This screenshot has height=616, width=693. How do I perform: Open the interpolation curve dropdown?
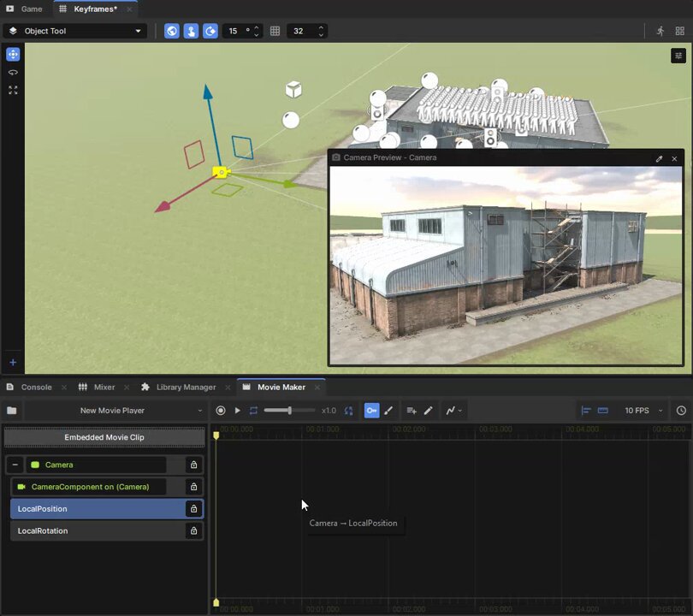pyautogui.click(x=454, y=411)
